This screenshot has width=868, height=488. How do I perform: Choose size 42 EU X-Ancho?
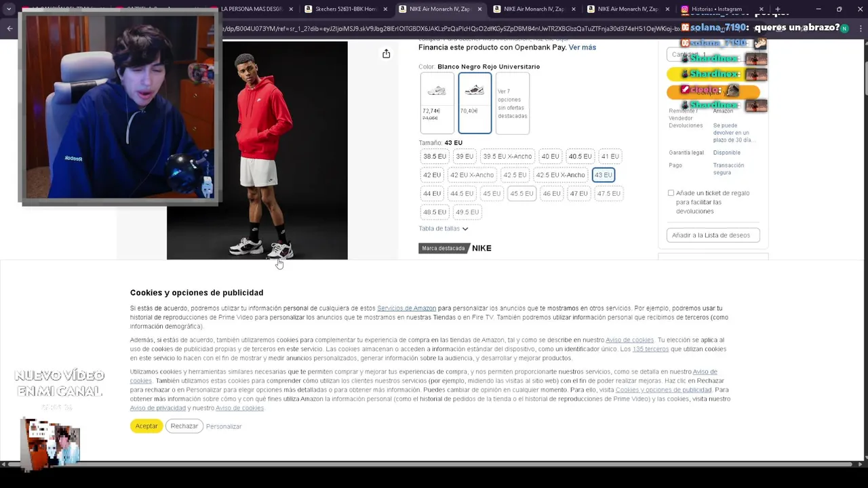[472, 175]
